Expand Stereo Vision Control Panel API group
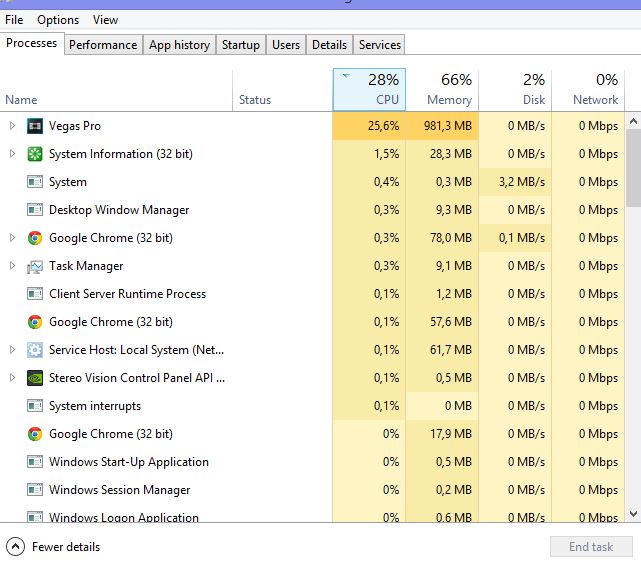 tap(12, 378)
